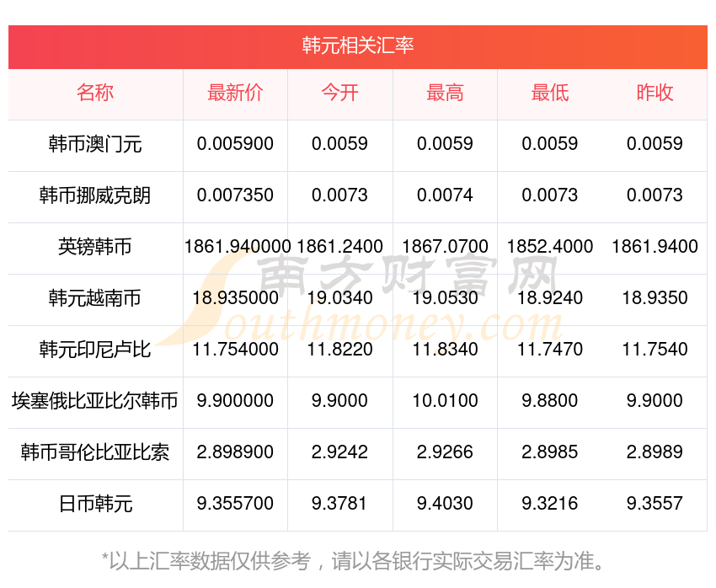The image size is (716, 588).
Task: Select the 最低 column header
Action: click(550, 93)
